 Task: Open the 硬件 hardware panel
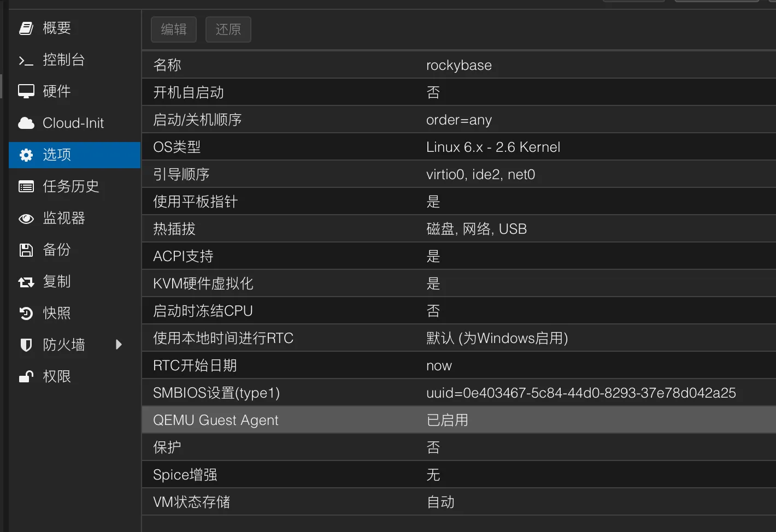pos(56,91)
